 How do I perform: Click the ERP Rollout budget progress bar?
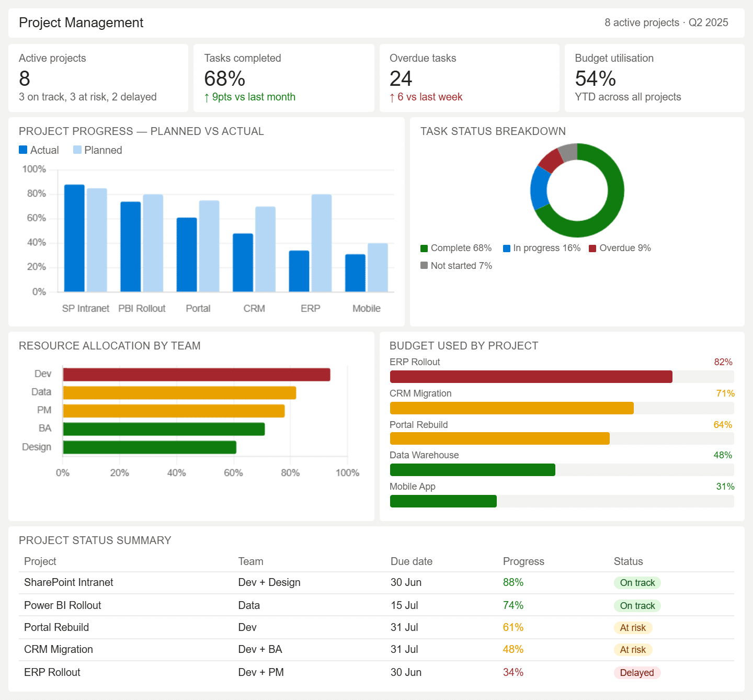(562, 377)
